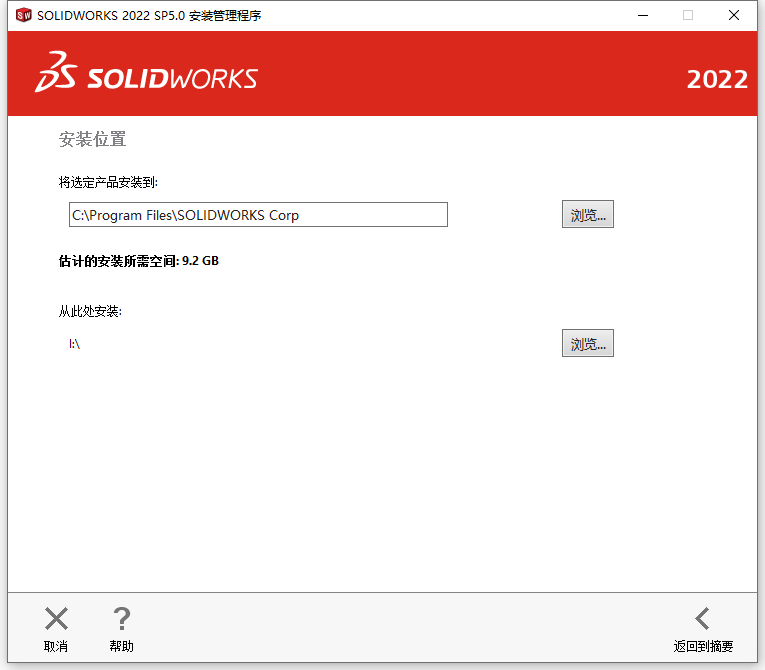Click the Cancel (取消) X icon
Screen dimensions: 765x670
pyautogui.click(x=56, y=619)
